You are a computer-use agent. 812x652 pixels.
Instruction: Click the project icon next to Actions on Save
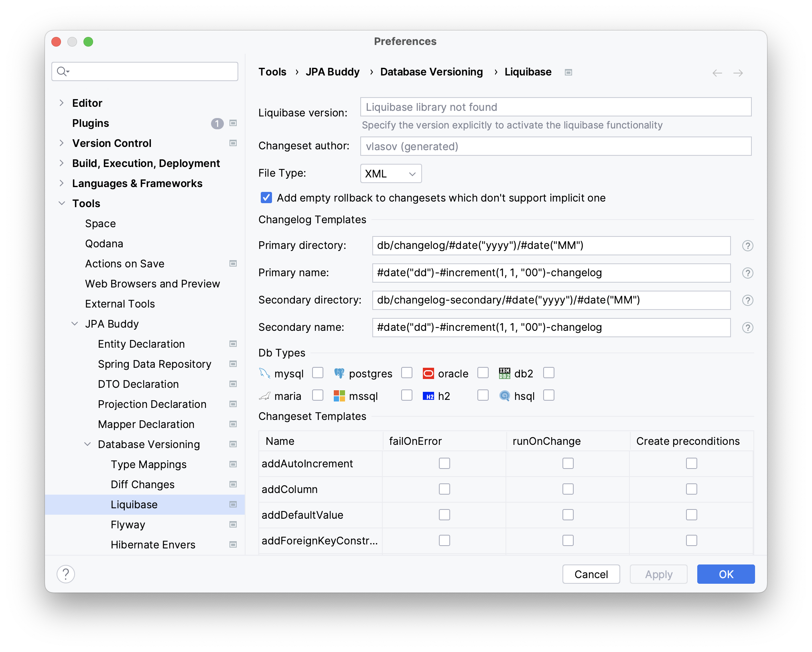coord(233,263)
